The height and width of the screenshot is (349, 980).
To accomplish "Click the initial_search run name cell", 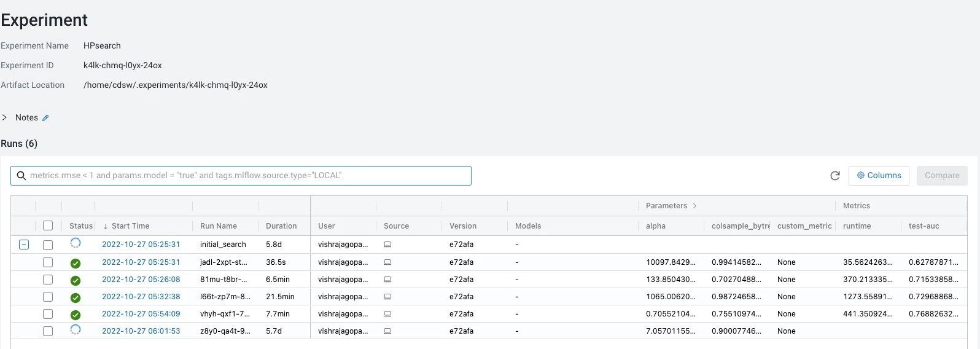I will [223, 245].
